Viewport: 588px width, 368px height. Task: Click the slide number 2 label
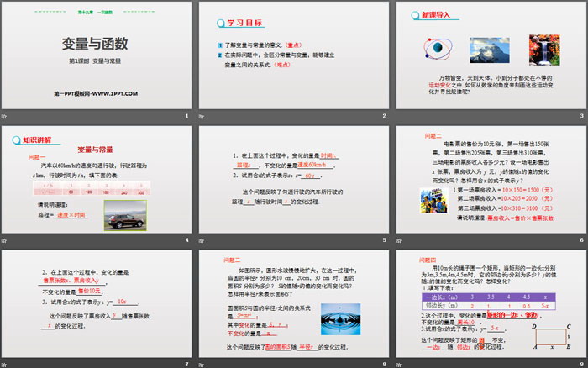pyautogui.click(x=385, y=116)
